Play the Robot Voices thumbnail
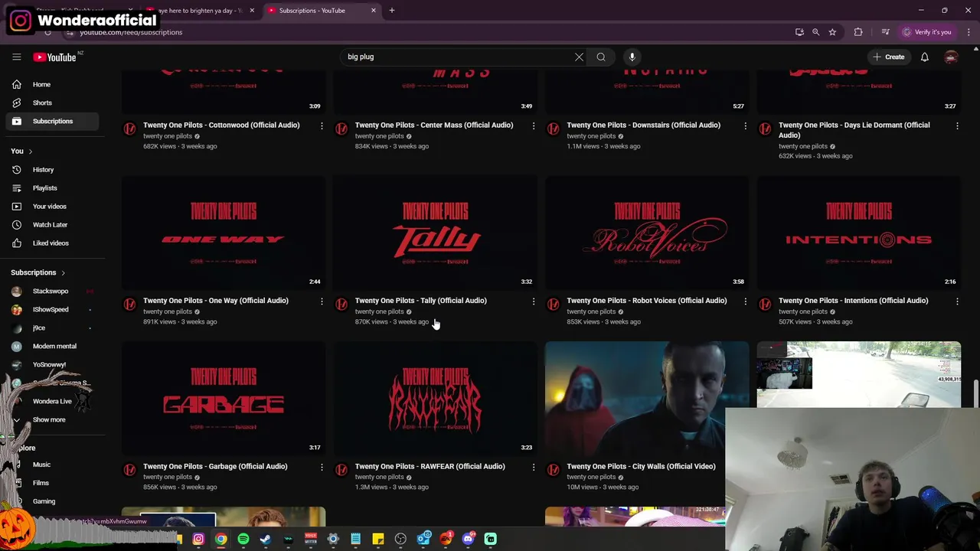980x551 pixels. pyautogui.click(x=647, y=233)
